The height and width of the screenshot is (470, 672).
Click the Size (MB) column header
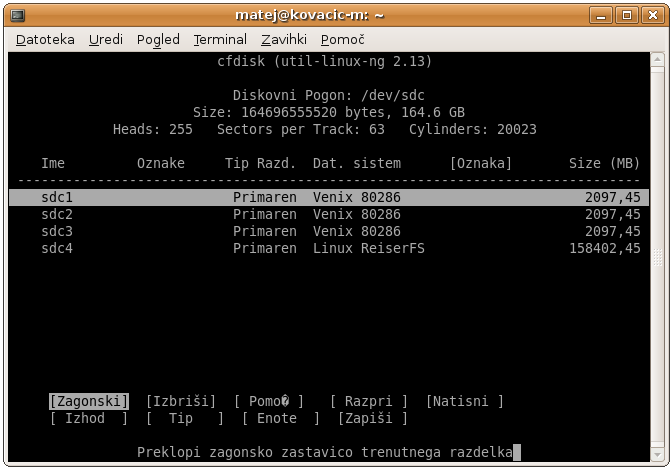point(604,163)
